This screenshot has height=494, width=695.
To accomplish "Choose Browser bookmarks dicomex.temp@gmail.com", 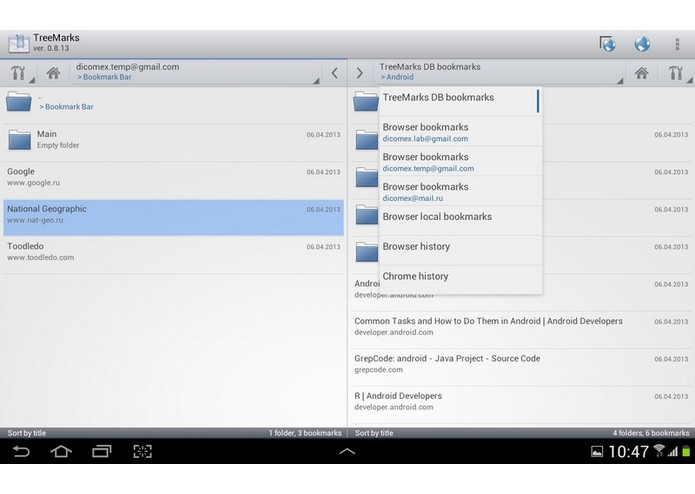I will pyautogui.click(x=461, y=162).
